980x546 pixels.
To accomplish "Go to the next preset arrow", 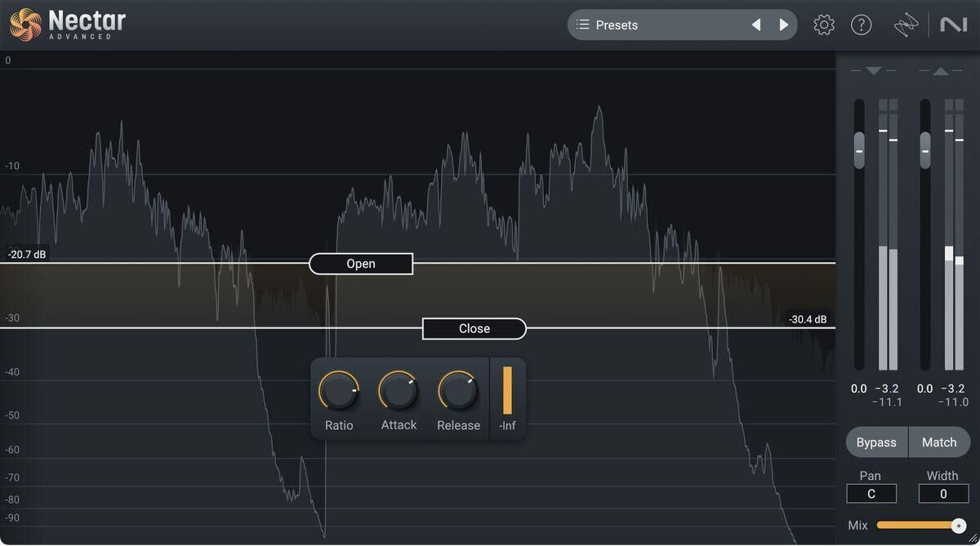I will click(x=784, y=25).
